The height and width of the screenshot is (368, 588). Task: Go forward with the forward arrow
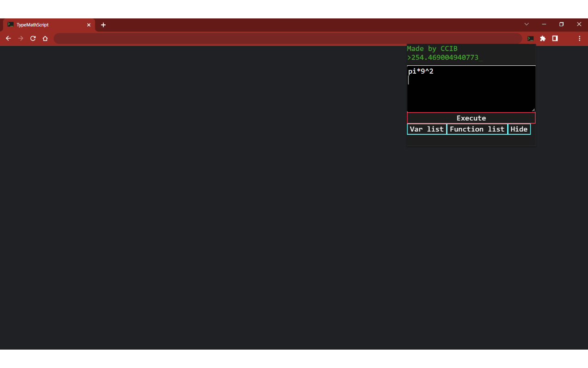pyautogui.click(x=21, y=39)
